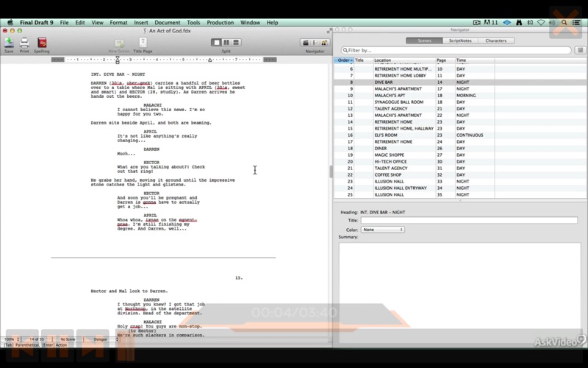Click the 14 of 35 page indicator

point(36,339)
